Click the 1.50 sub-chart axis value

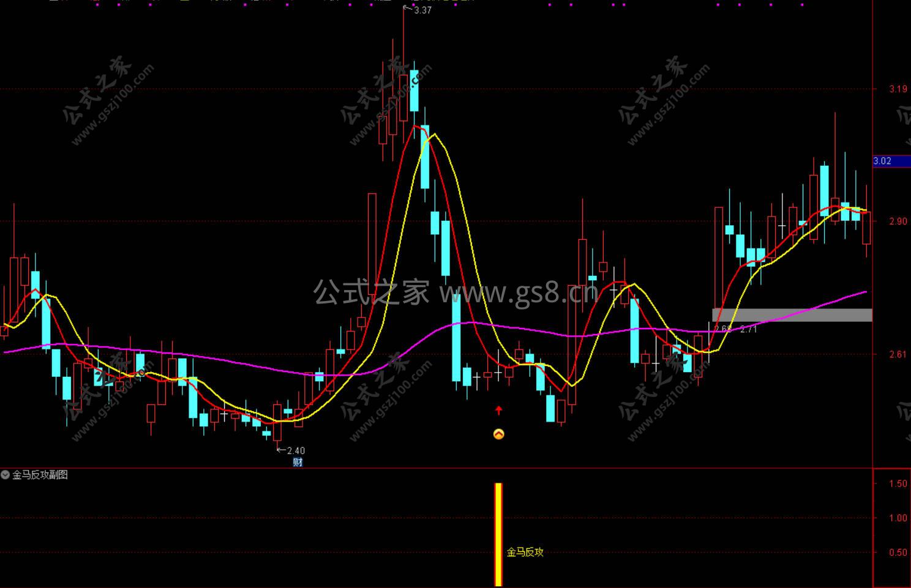pyautogui.click(x=898, y=483)
